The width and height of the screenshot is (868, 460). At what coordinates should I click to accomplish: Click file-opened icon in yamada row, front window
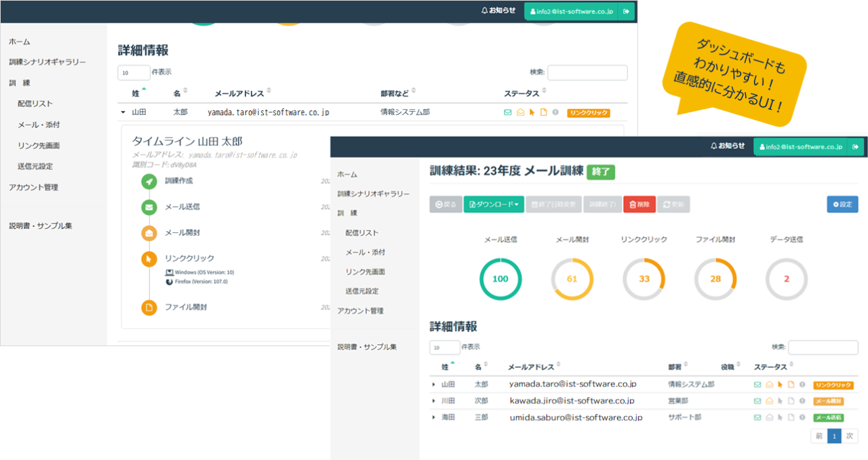pos(791,384)
